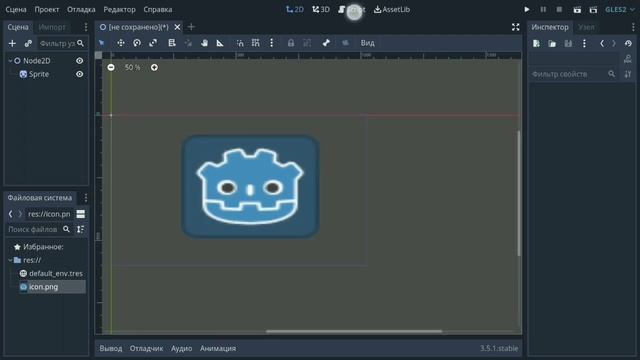
Task: Toggle distraction-free fullscreen mode
Action: (516, 27)
